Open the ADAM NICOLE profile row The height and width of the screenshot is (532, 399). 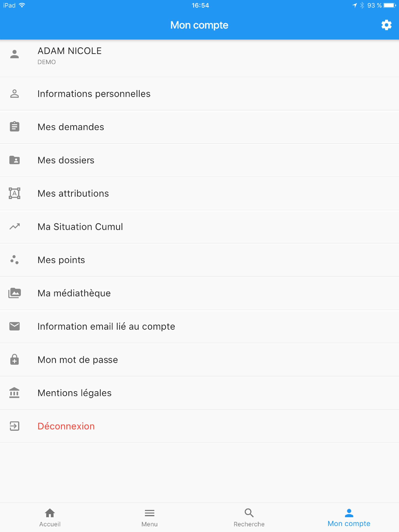click(x=199, y=58)
